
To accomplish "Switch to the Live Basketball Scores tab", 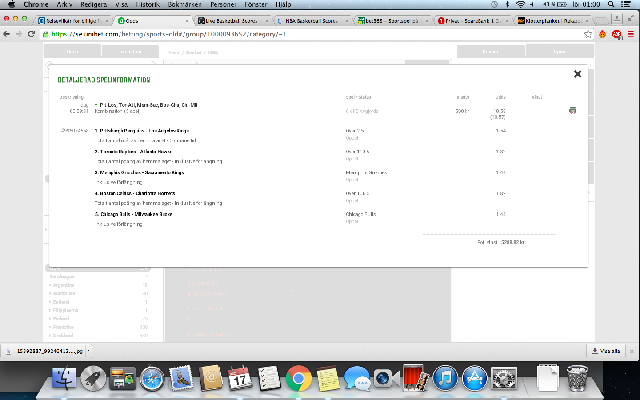I will [x=232, y=20].
